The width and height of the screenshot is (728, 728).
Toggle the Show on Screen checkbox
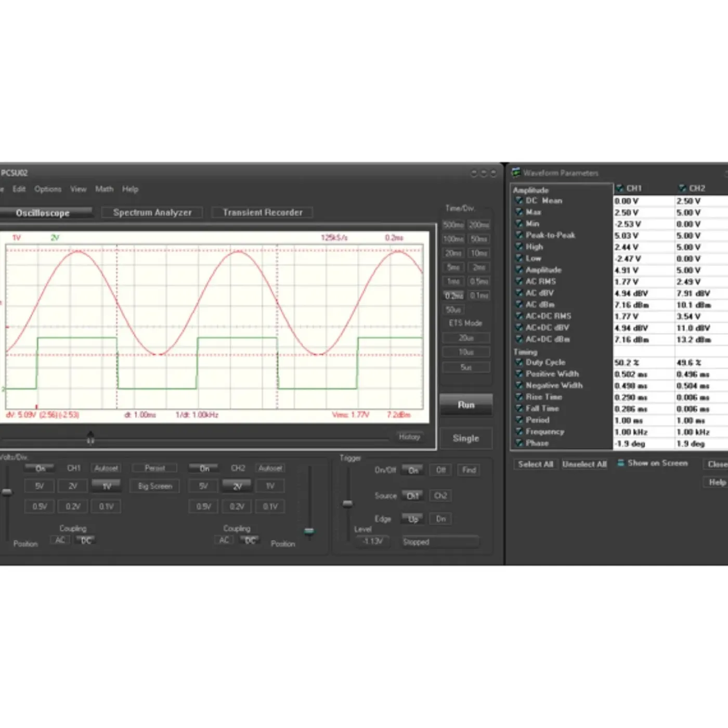point(621,463)
